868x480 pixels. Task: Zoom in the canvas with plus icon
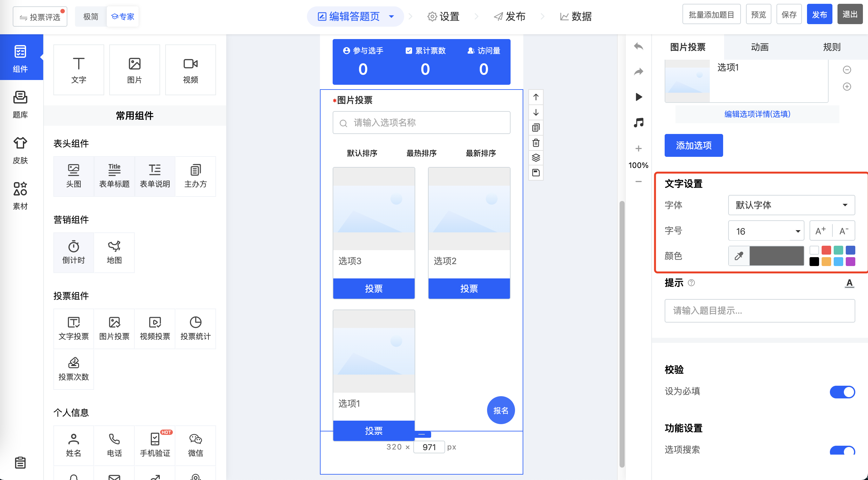point(638,149)
